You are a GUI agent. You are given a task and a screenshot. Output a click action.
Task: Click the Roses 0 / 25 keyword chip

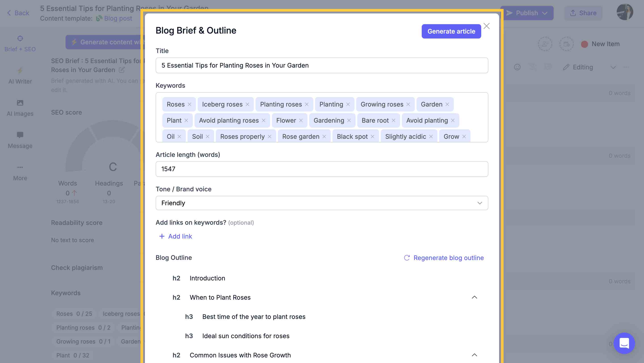pyautogui.click(x=74, y=314)
